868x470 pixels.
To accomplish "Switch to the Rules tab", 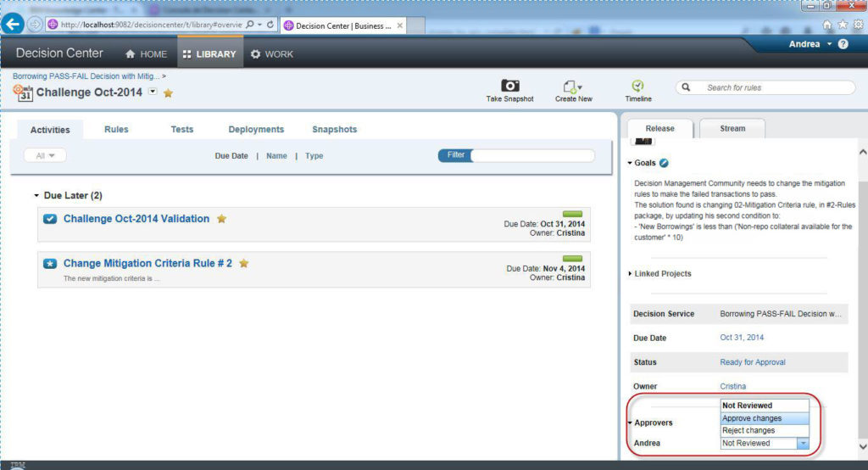I will 116,130.
